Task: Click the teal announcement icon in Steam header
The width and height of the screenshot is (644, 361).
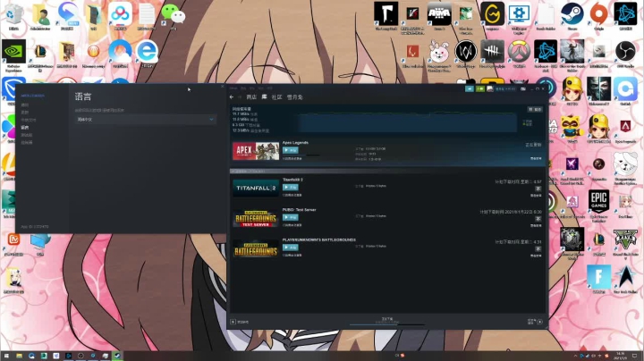Action: (x=470, y=88)
